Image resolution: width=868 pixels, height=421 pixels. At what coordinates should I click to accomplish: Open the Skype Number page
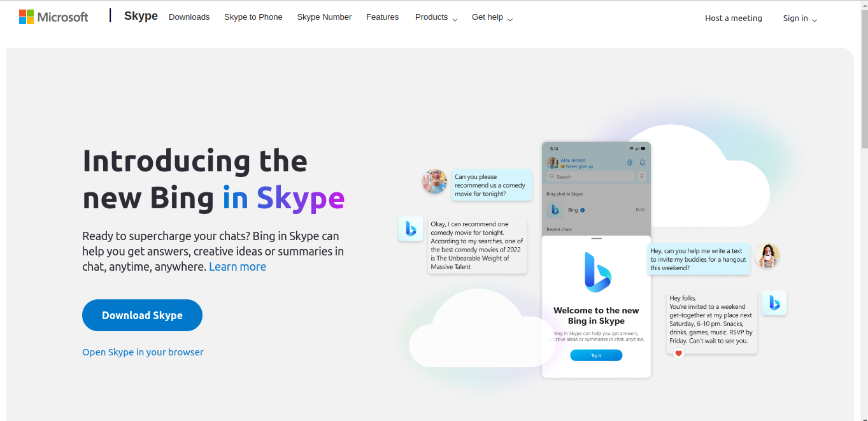pos(324,17)
